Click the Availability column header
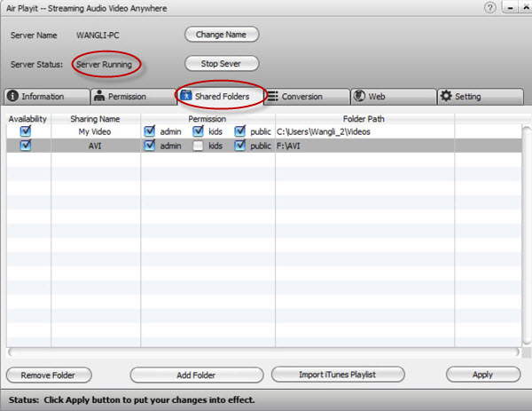Viewport: 532px width, 411px height. pos(28,119)
